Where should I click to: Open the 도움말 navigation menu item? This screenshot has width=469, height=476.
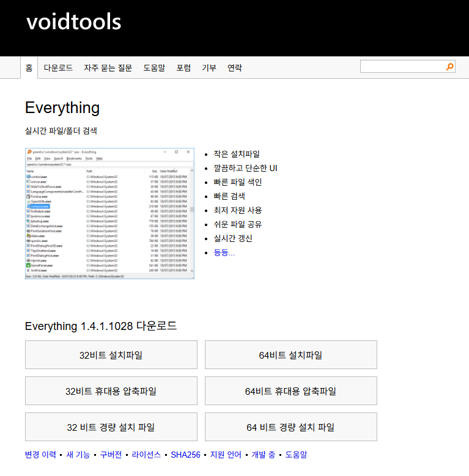(x=154, y=68)
